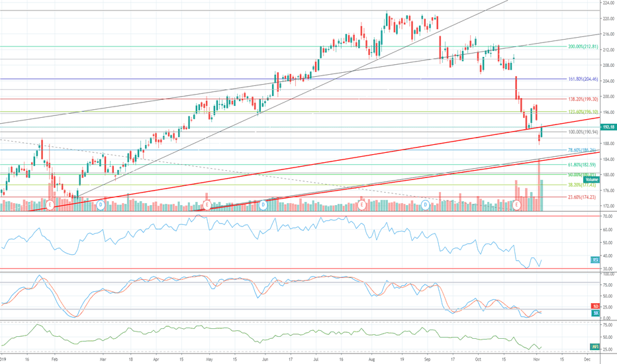Select the 200.00%(212.81) Fibonacci label
Image resolution: width=617 pixels, height=364 pixels.
[x=583, y=47]
